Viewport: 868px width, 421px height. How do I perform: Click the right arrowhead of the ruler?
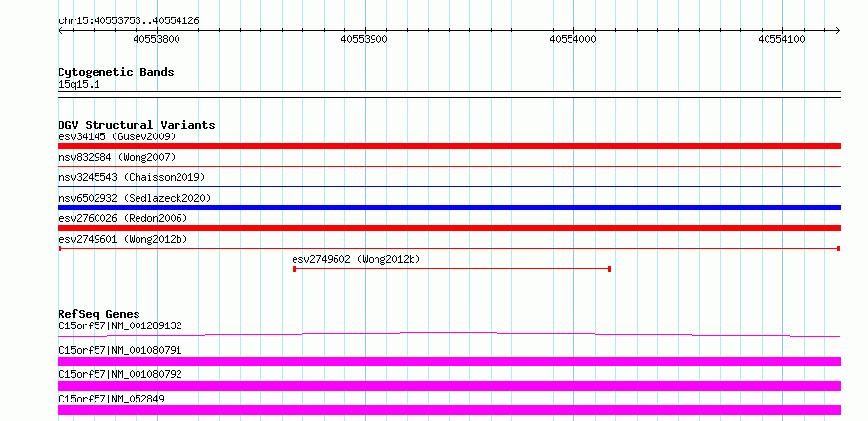tap(838, 30)
